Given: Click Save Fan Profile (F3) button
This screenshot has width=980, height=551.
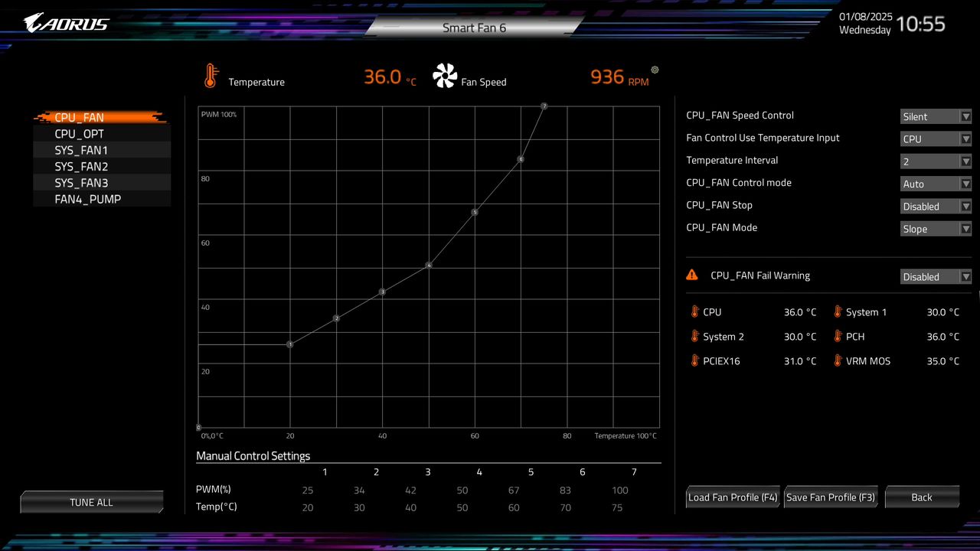Looking at the screenshot, I should click(x=831, y=497).
